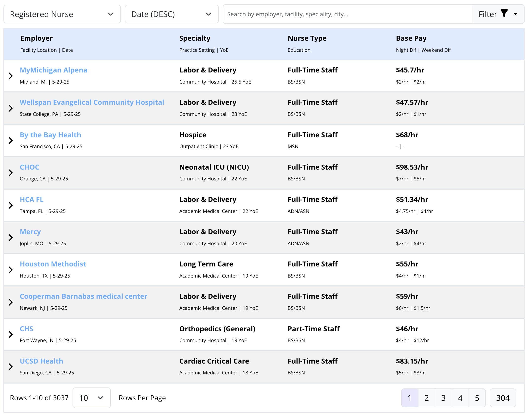Viewport: 529px width, 420px height.
Task: Click the Fort Wayne, IN location text
Action: click(x=37, y=340)
